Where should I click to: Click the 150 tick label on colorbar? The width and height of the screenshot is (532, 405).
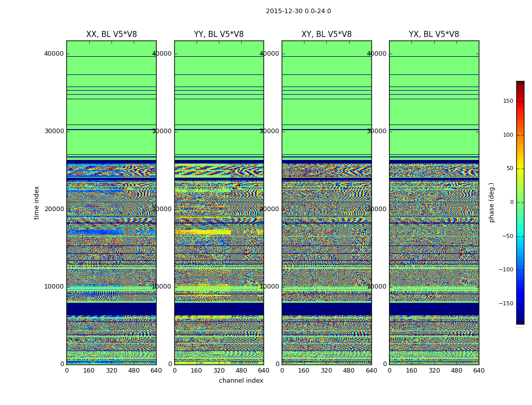(x=508, y=101)
